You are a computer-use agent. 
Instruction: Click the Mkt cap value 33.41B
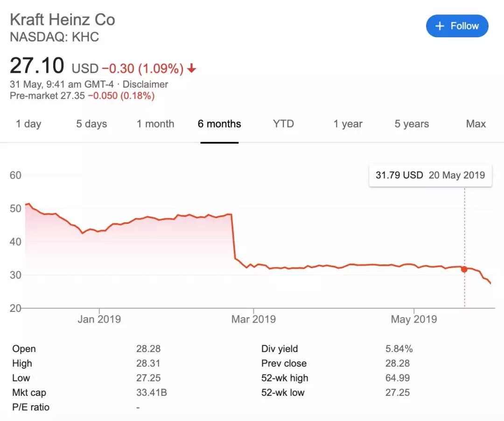151,393
